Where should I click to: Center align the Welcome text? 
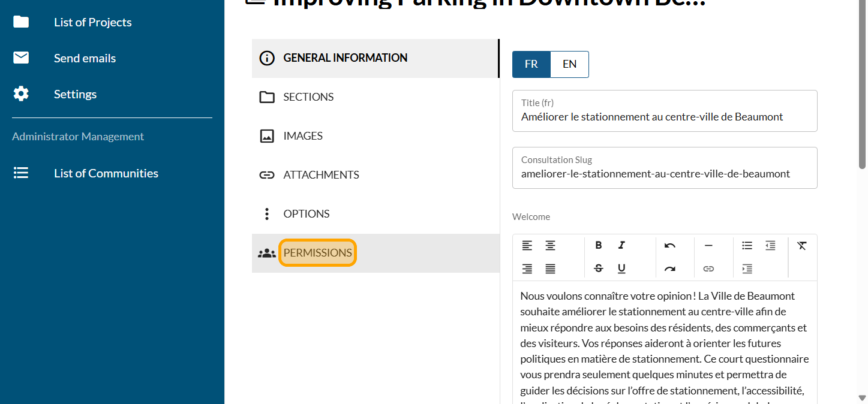550,245
